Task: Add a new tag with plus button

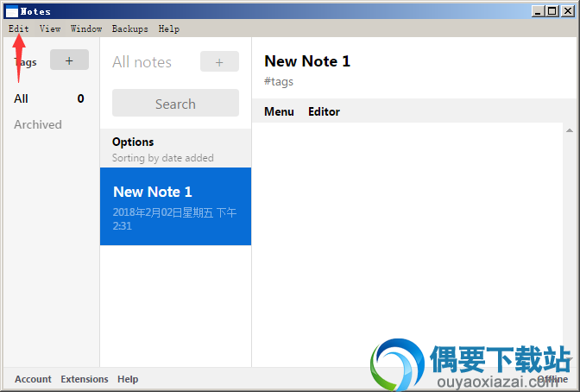Action: [69, 60]
